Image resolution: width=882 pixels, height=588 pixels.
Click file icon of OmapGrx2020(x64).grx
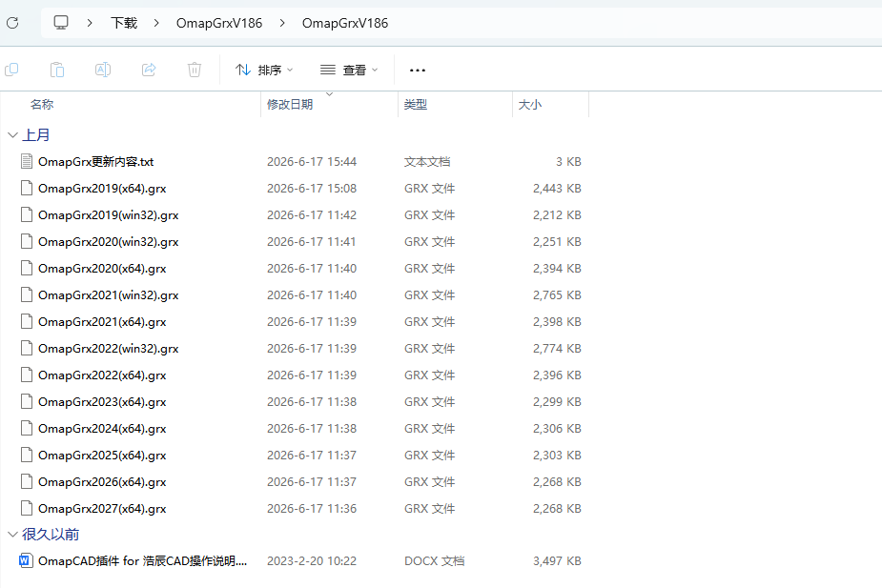(27, 268)
